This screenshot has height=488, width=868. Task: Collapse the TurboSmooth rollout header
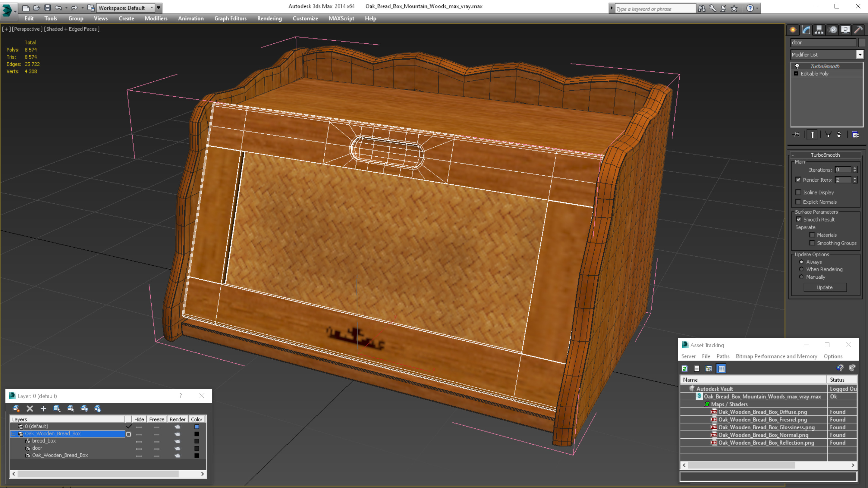tap(825, 155)
